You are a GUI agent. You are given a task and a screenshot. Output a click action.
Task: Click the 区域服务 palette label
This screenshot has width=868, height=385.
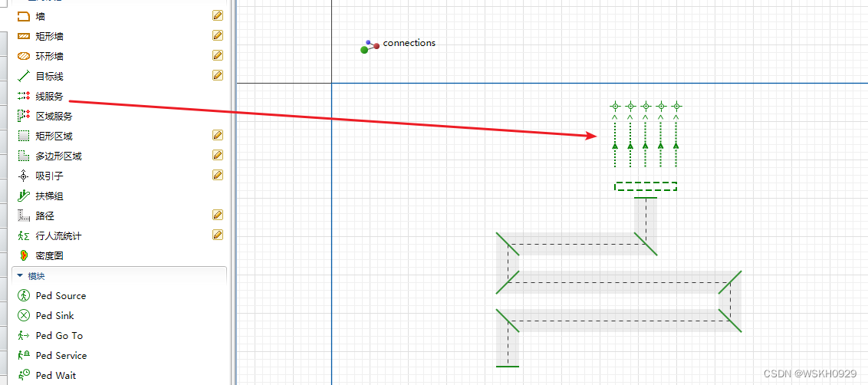tap(54, 117)
